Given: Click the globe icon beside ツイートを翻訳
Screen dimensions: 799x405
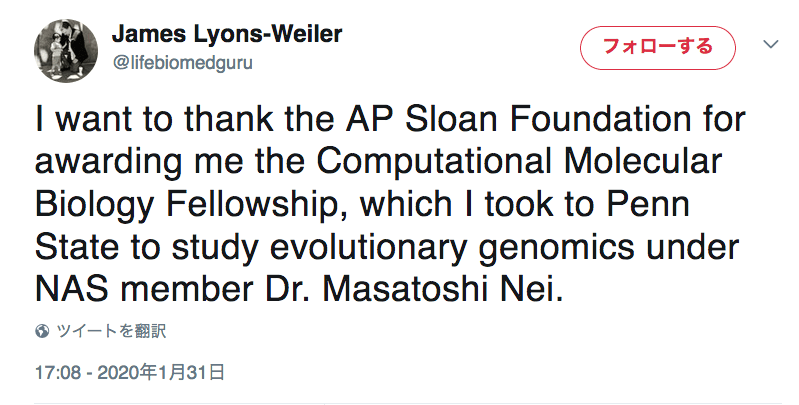Looking at the screenshot, I should coord(42,332).
